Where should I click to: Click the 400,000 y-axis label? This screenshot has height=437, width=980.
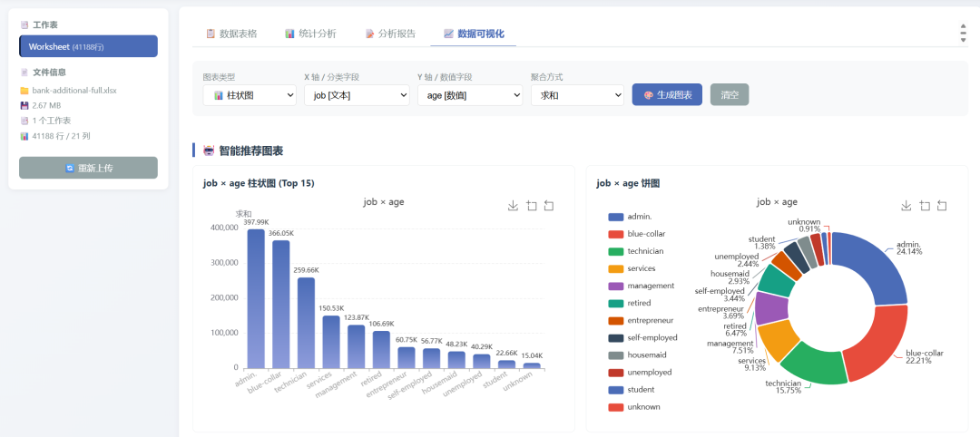point(222,228)
